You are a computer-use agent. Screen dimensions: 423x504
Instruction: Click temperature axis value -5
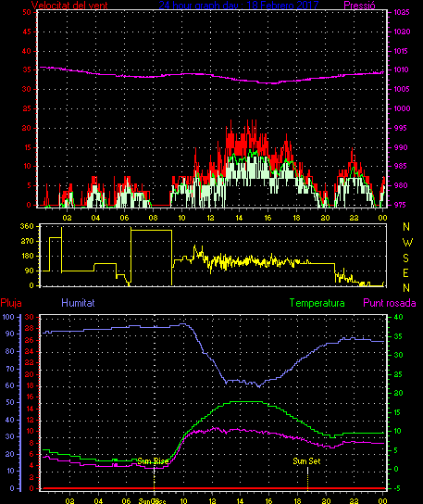pyautogui.click(x=397, y=488)
